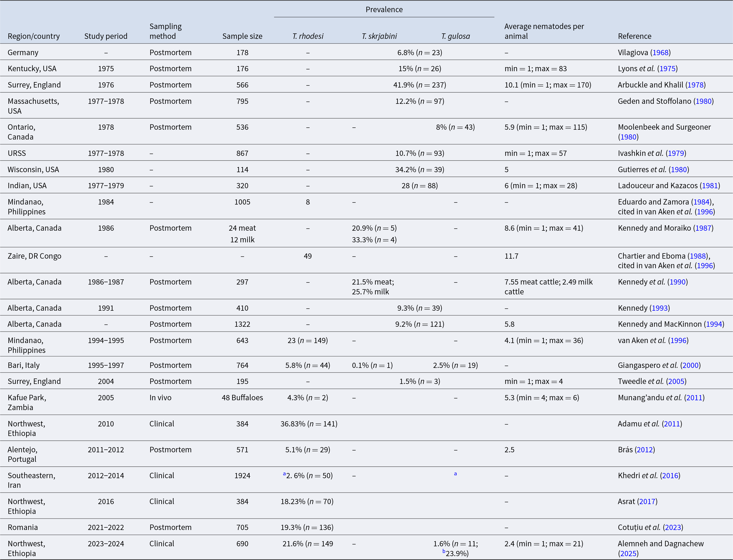Open the Chartier and Eboma 1988 citation
Screen dimensions: 733x560
698,256
